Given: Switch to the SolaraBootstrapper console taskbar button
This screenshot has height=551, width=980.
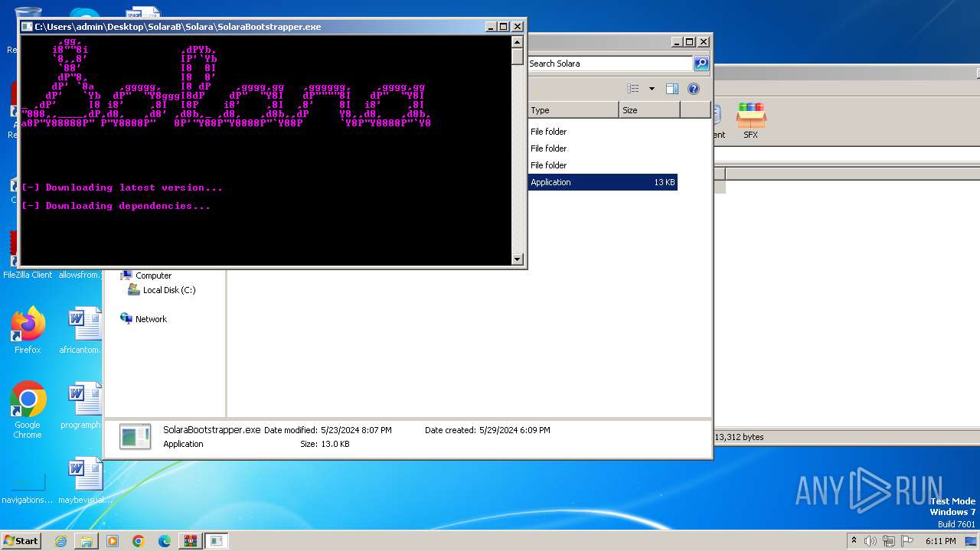Looking at the screenshot, I should (x=217, y=541).
